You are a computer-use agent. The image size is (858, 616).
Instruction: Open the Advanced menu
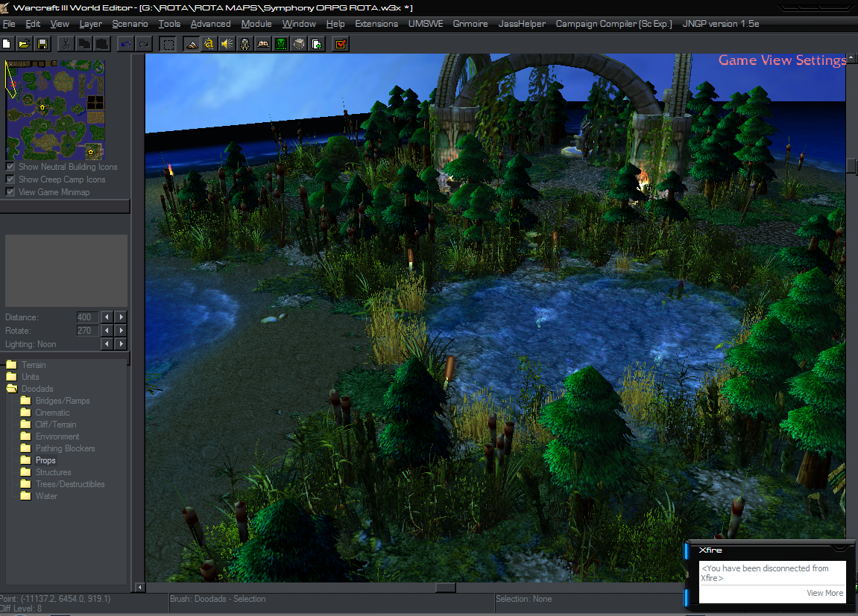click(211, 24)
